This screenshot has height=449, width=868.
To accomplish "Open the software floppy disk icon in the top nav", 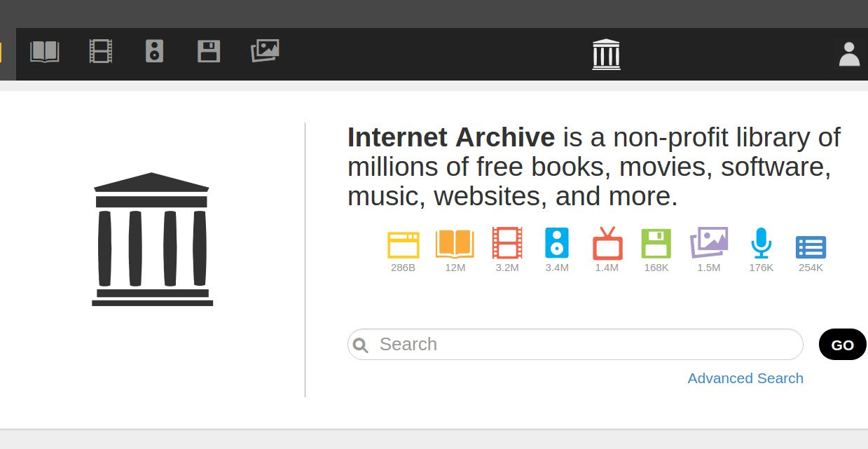I will tap(209, 52).
